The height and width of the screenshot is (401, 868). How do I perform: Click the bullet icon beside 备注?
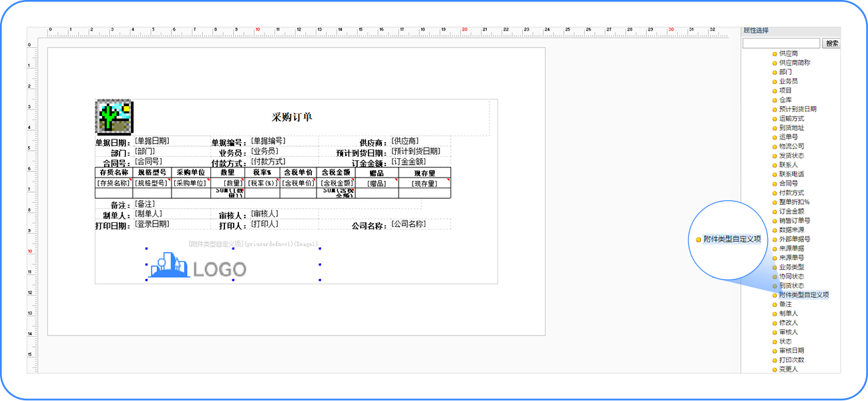pyautogui.click(x=775, y=304)
